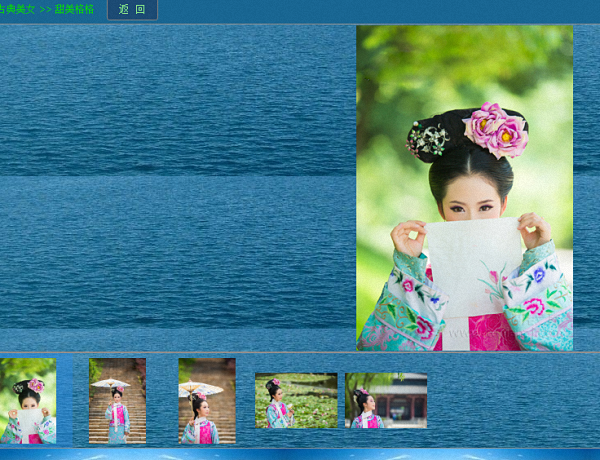Click the parasol in the second thumbnail
Screen dimensions: 600x460
pyautogui.click(x=111, y=383)
